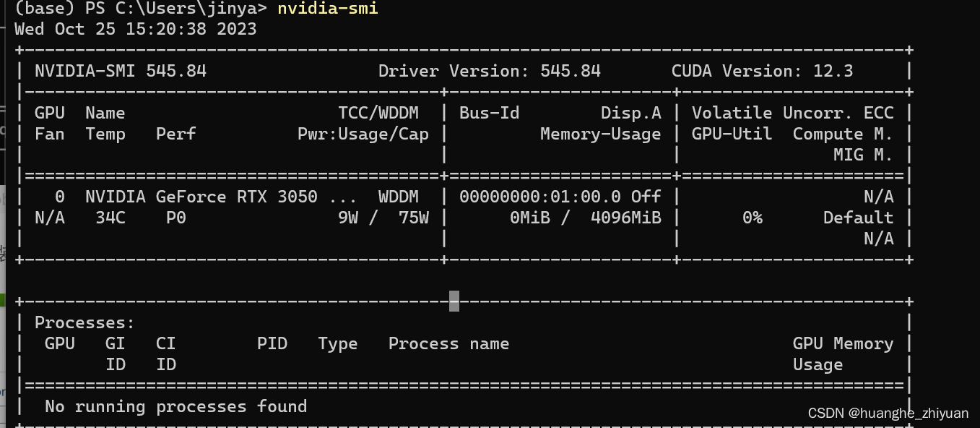This screenshot has height=428, width=980.
Task: Click the 0% GPU-Util value
Action: (x=751, y=218)
